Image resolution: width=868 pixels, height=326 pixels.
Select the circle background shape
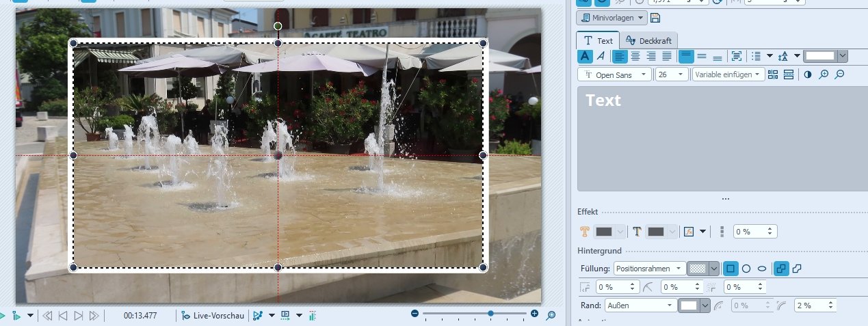pos(746,269)
